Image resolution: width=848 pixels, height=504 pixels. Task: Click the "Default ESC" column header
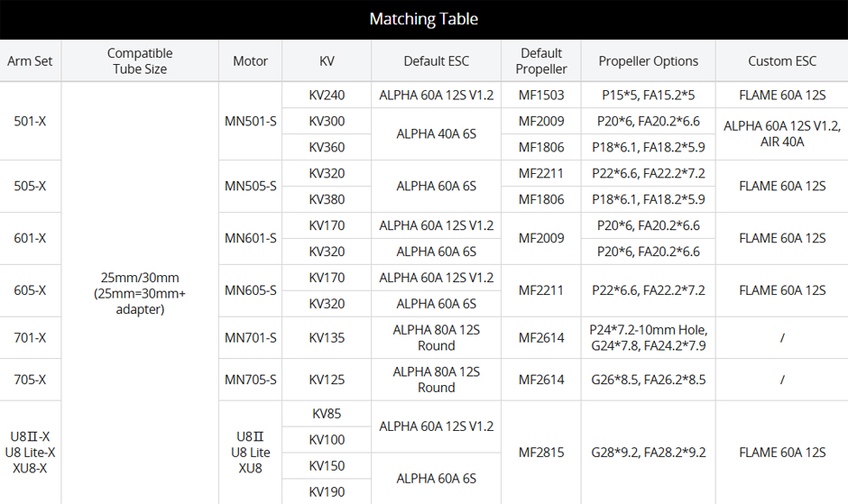[436, 61]
